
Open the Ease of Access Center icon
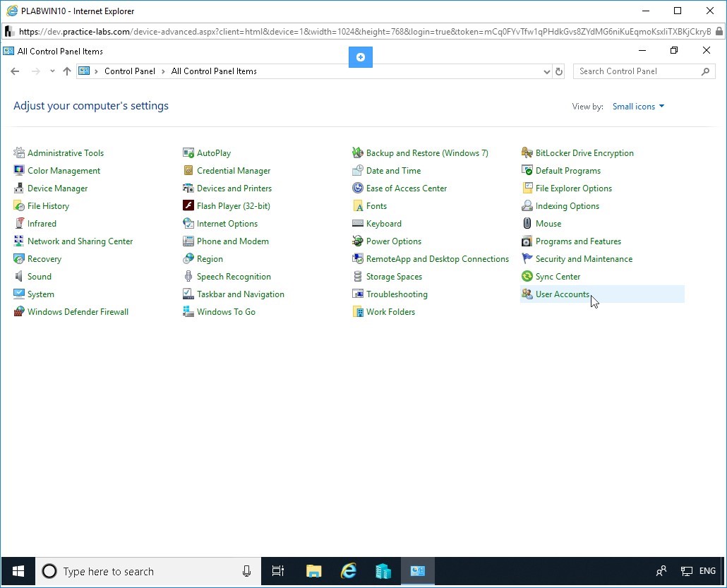coord(357,188)
